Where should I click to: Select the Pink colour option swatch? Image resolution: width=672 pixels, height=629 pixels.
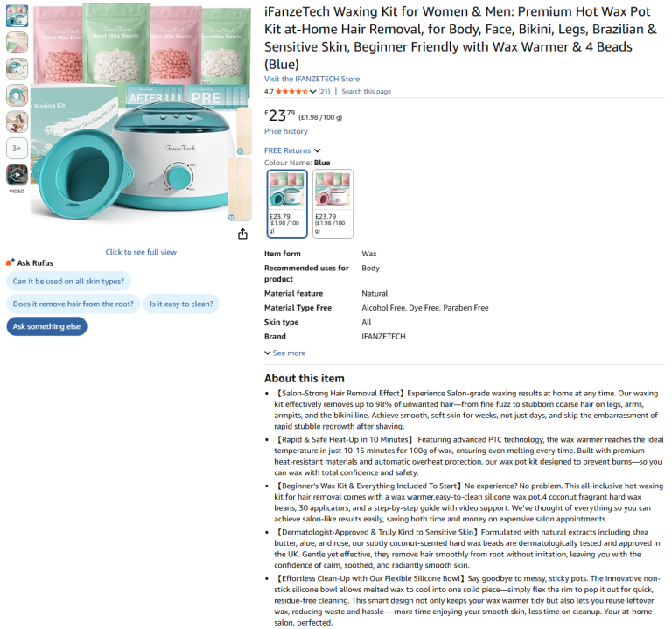pos(333,204)
